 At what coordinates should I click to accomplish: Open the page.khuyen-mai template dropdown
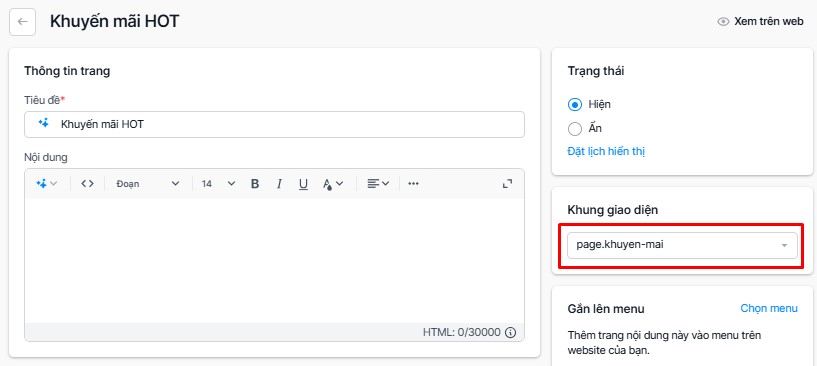[682, 246]
